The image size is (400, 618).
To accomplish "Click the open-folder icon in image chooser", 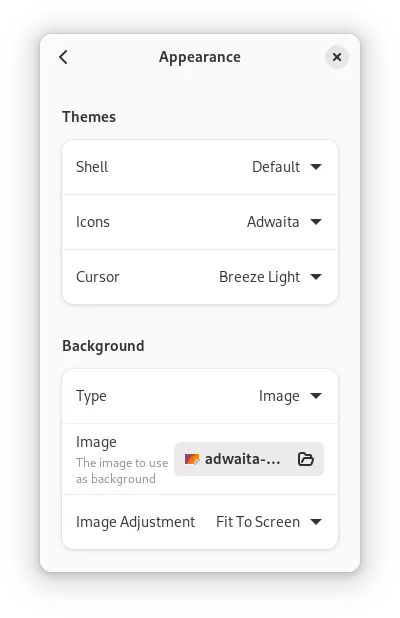I will point(305,459).
